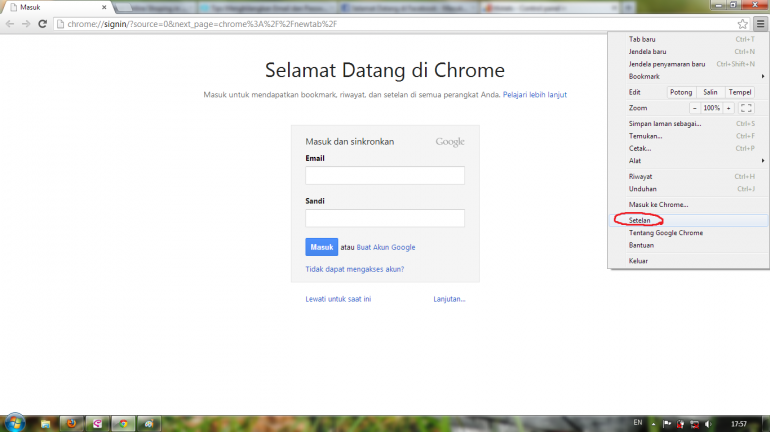The image size is (770, 432).
Task: Open the Paint taskbar icon
Action: [149, 424]
